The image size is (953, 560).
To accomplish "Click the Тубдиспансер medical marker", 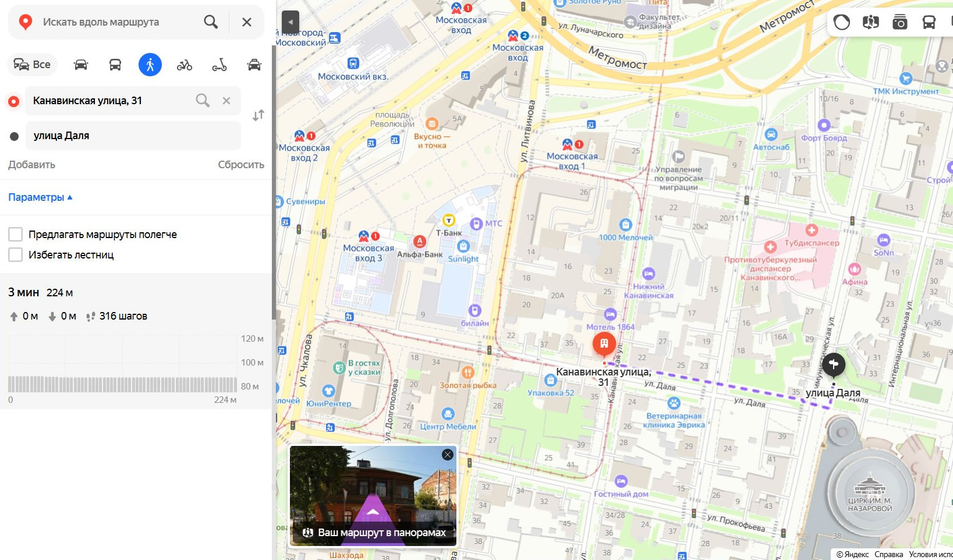I will (812, 230).
